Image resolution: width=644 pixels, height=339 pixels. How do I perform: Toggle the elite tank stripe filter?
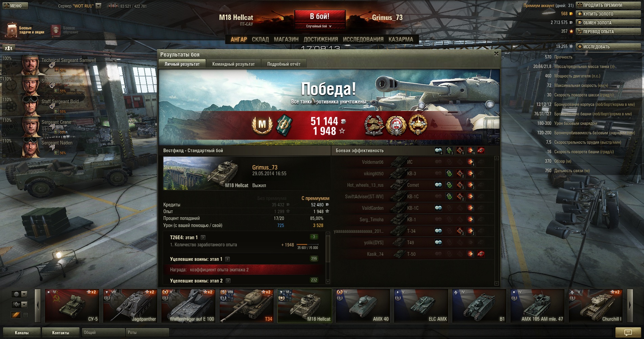click(x=16, y=315)
